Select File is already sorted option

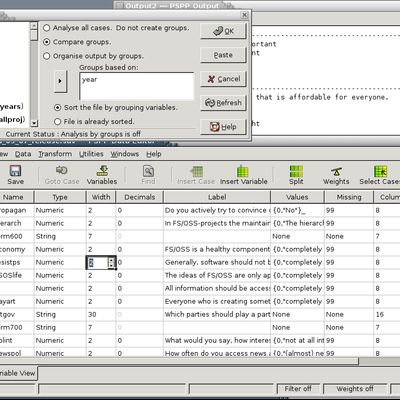click(x=58, y=122)
